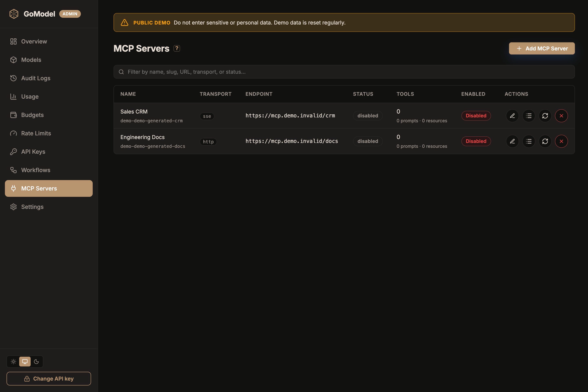Screen dimensions: 588x392
Task: Go to Audit Logs
Action: (x=49, y=78)
